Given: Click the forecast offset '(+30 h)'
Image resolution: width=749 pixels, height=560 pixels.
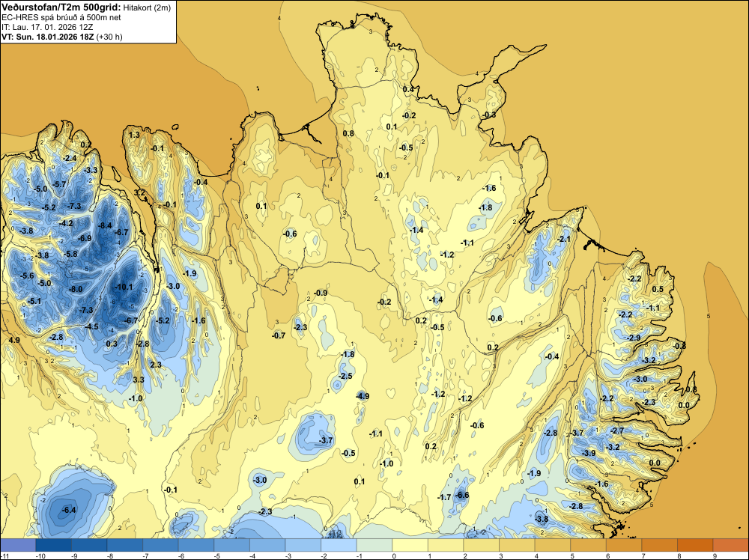Looking at the screenshot, I should [109, 37].
